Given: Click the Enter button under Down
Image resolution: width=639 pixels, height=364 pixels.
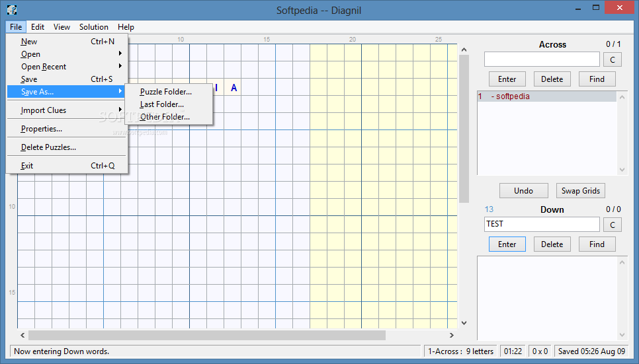Looking at the screenshot, I should (507, 244).
